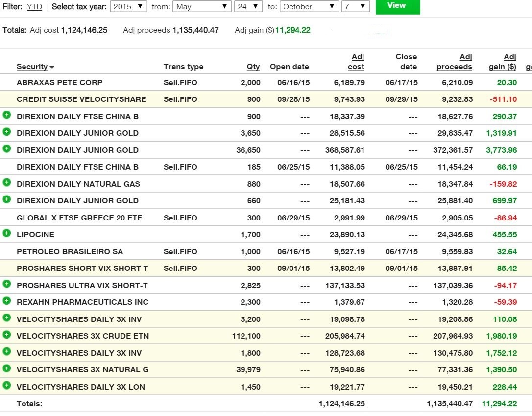532x416 pixels.
Task: Sort table by Qty column
Action: tap(253, 67)
